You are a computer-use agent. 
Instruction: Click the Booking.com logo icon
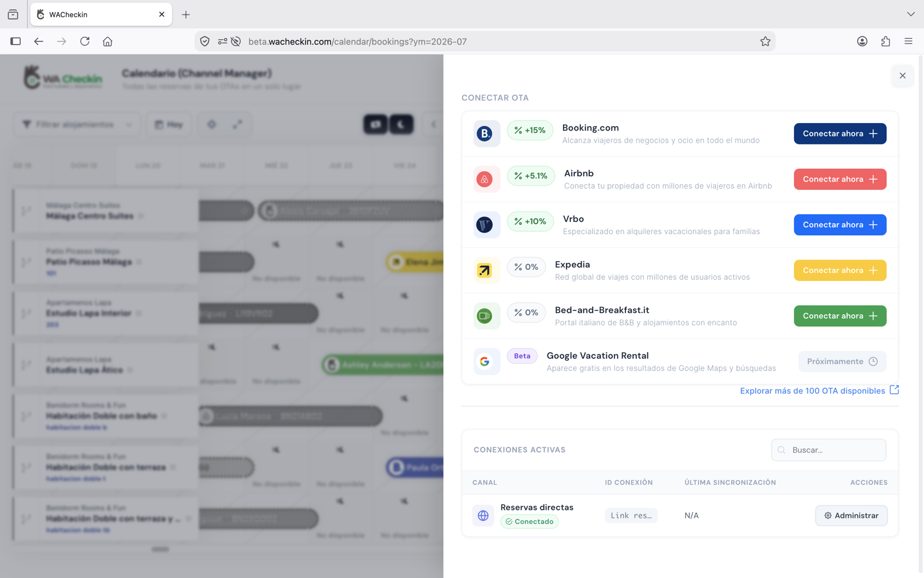(x=487, y=134)
